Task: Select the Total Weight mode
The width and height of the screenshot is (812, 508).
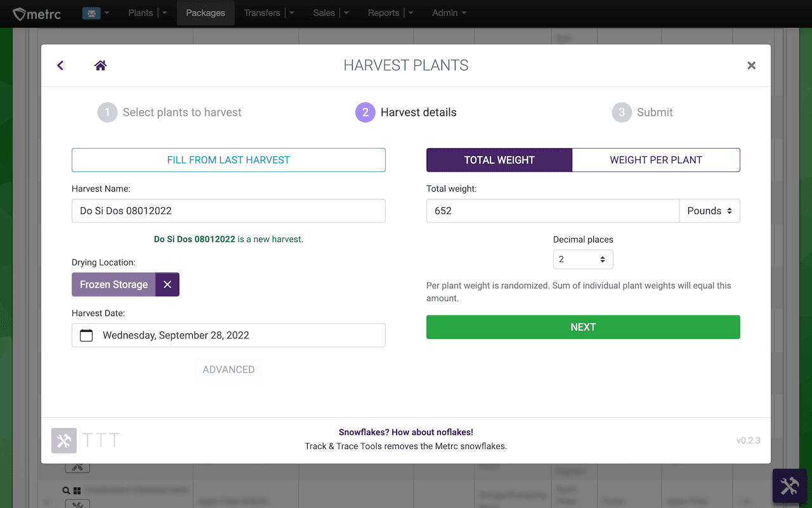Action: click(499, 160)
